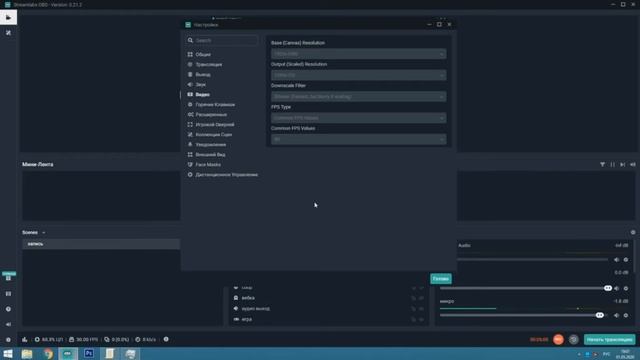
Task: Toggle lock on the вебка source
Action: (x=413, y=298)
